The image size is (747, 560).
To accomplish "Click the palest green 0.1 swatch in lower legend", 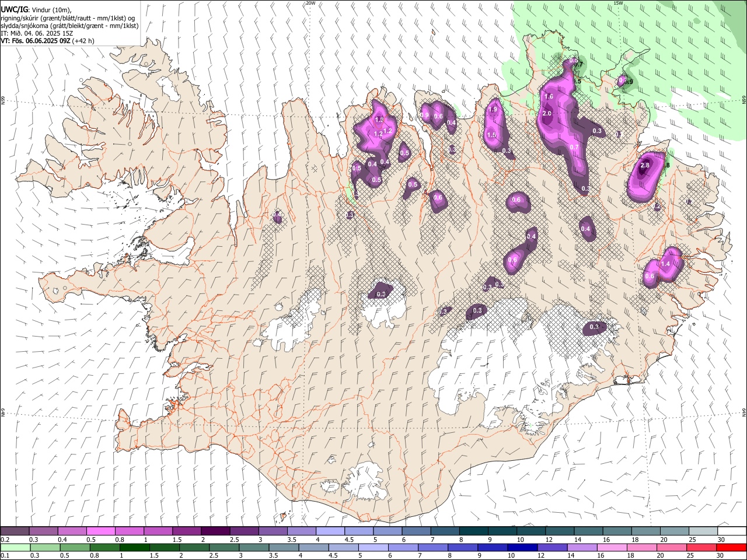I will (x=15, y=547).
